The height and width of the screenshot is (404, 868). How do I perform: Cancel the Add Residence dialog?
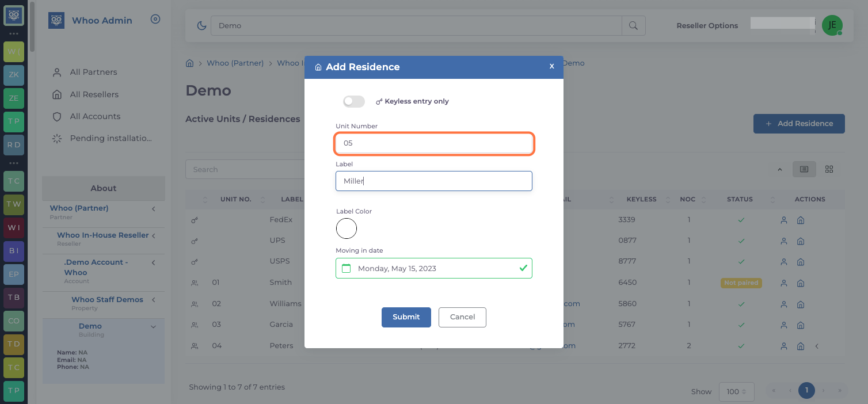point(462,317)
